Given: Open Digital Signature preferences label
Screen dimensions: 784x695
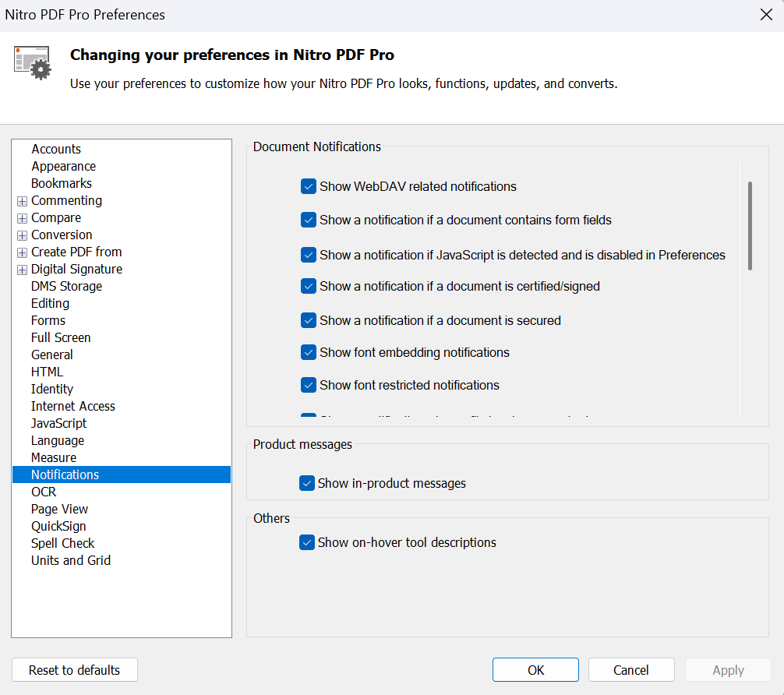Looking at the screenshot, I should pos(76,269).
